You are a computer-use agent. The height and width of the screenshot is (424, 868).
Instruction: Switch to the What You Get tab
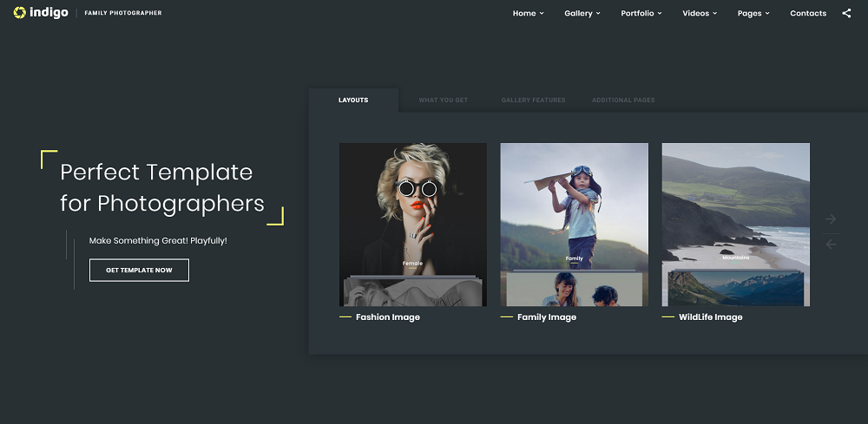[443, 101]
